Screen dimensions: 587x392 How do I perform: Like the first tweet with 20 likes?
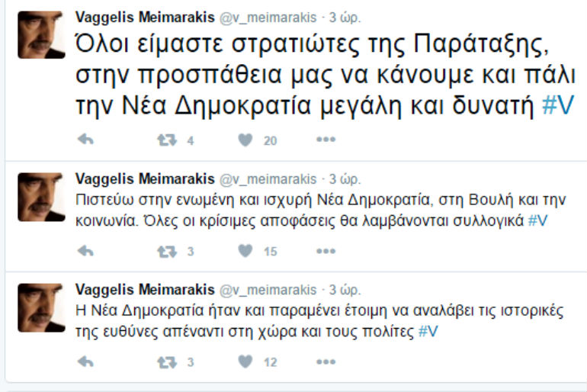click(245, 140)
